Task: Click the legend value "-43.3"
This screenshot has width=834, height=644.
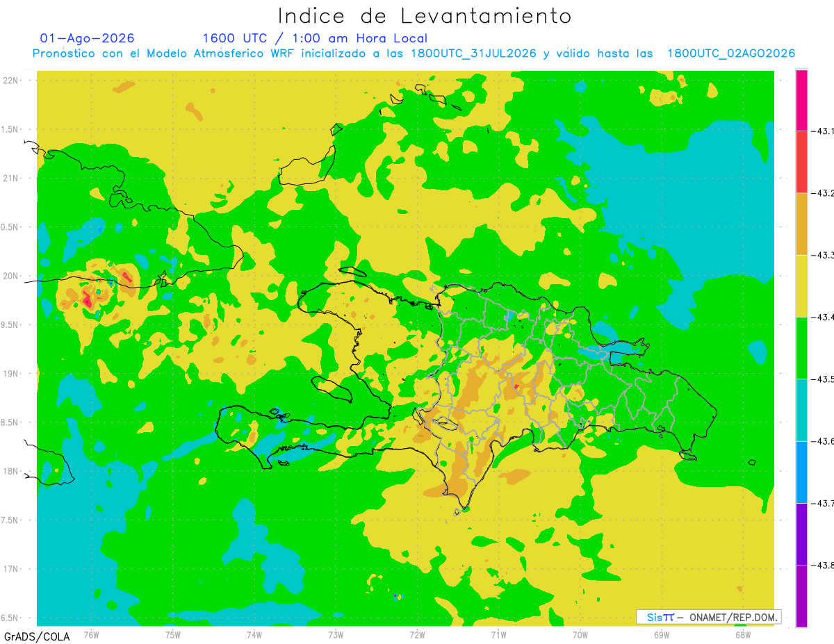Action: pyautogui.click(x=822, y=256)
